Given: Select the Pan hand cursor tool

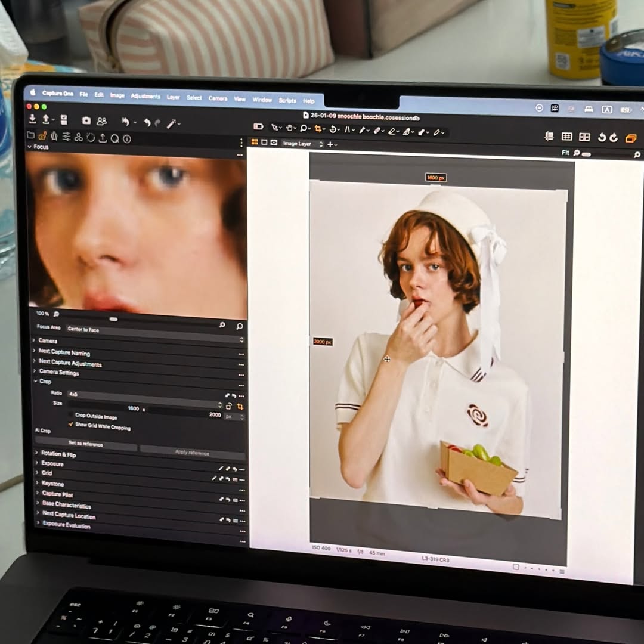Looking at the screenshot, I should point(289,128).
